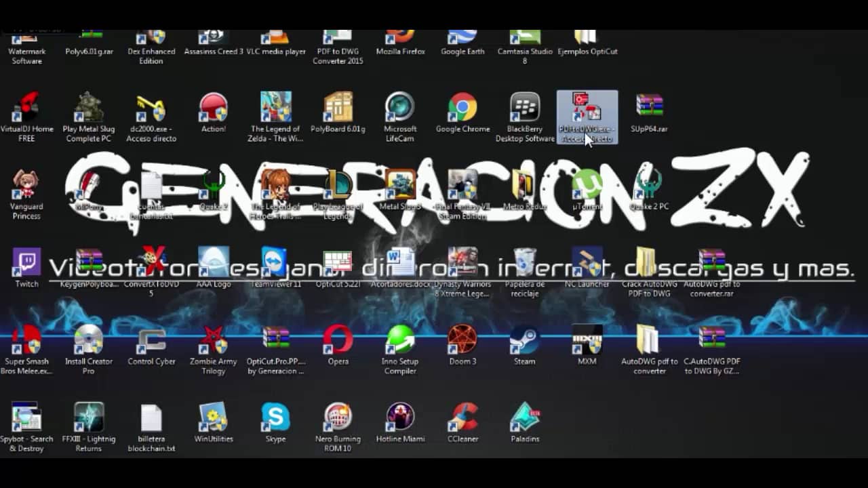The height and width of the screenshot is (488, 868).
Task: Open Opera browser icon
Action: [x=338, y=340]
